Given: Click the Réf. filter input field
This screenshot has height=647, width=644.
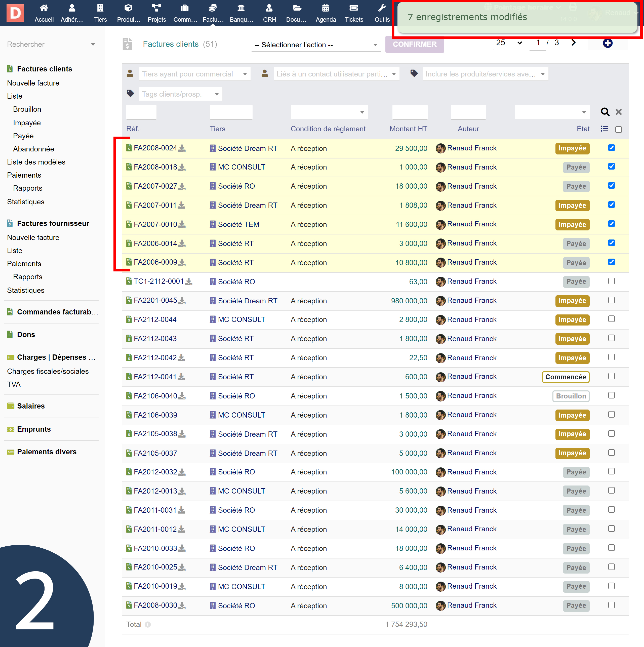Looking at the screenshot, I should tap(141, 112).
